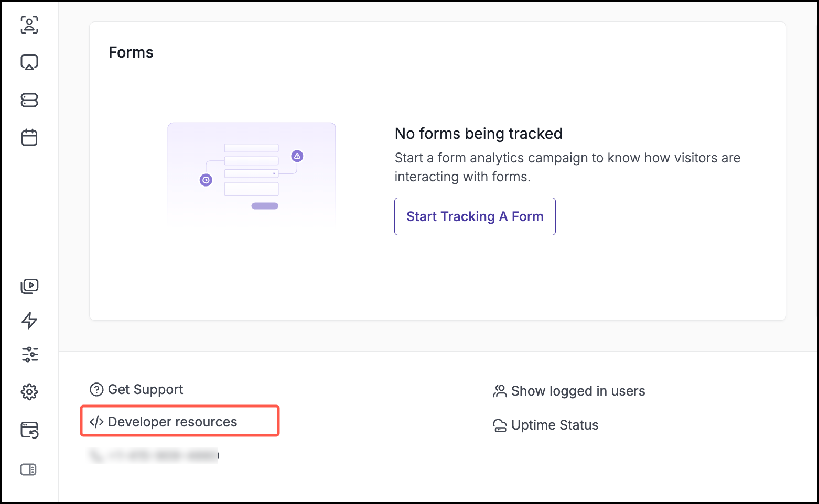Click Show logged in users

pyautogui.click(x=569, y=391)
